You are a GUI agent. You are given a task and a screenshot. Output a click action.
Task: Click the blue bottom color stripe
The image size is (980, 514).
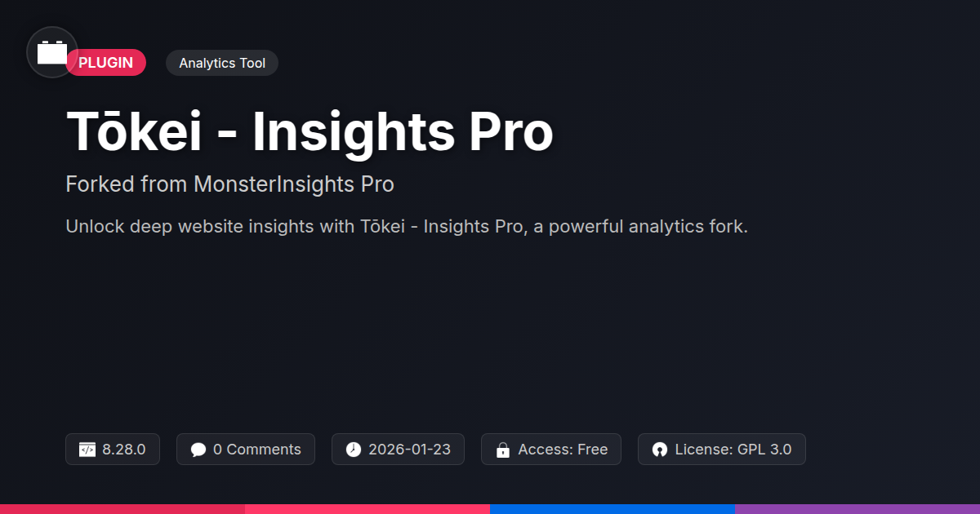click(x=612, y=508)
